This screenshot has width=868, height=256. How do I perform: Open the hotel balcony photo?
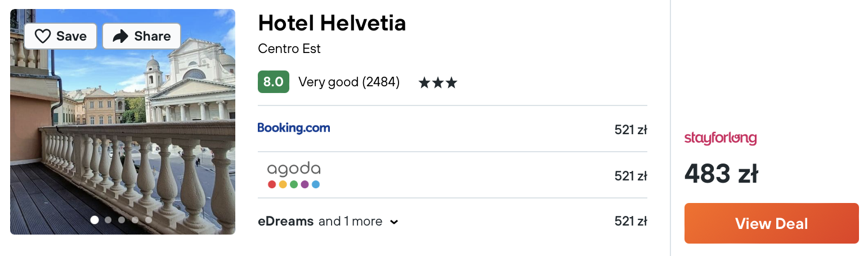[123, 122]
